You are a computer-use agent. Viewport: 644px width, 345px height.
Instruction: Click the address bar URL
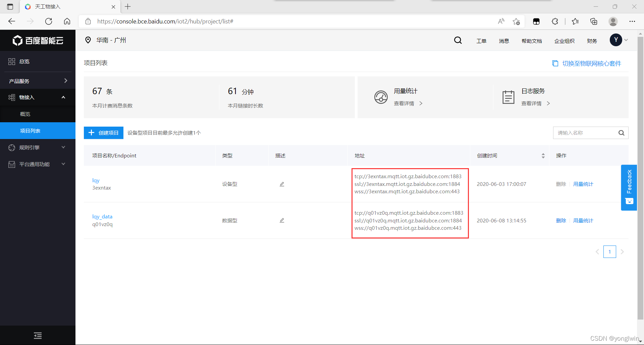(x=165, y=21)
